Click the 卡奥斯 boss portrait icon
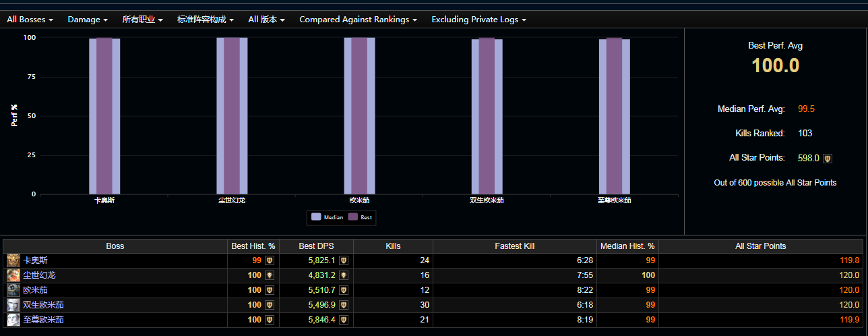 tap(13, 260)
